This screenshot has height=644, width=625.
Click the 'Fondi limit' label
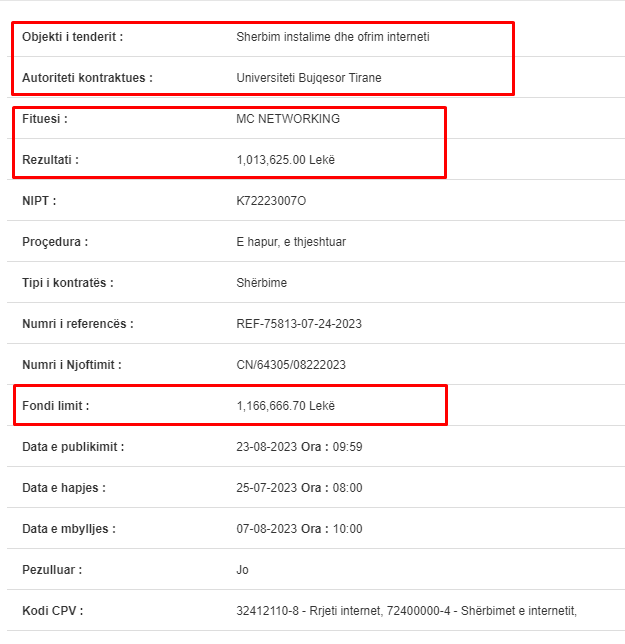pos(55,406)
